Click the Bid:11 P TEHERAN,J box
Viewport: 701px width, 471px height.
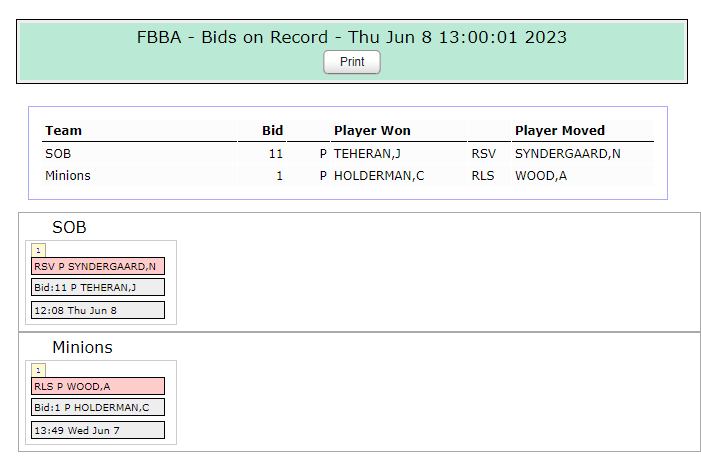coord(98,287)
